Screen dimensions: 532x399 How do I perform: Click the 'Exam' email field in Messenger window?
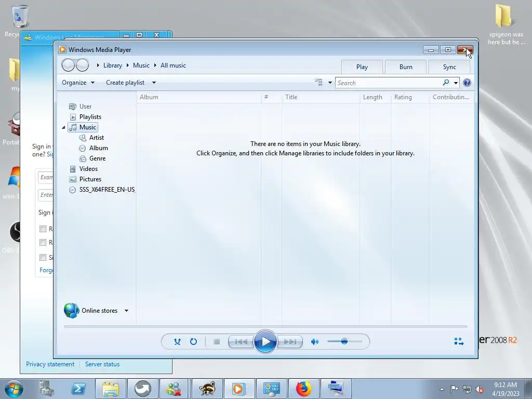(46, 177)
